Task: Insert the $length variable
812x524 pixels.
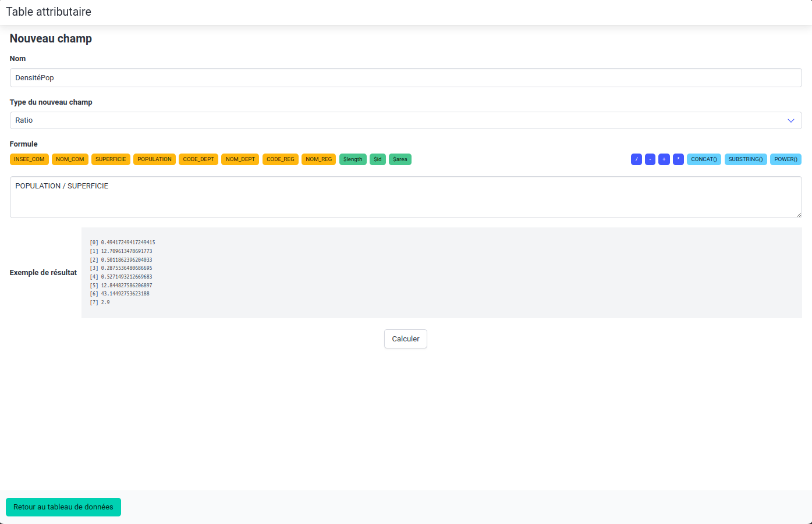Action: 353,159
